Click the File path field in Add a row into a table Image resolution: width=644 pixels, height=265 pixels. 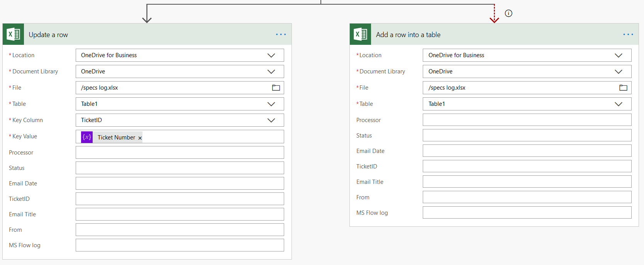(x=527, y=88)
